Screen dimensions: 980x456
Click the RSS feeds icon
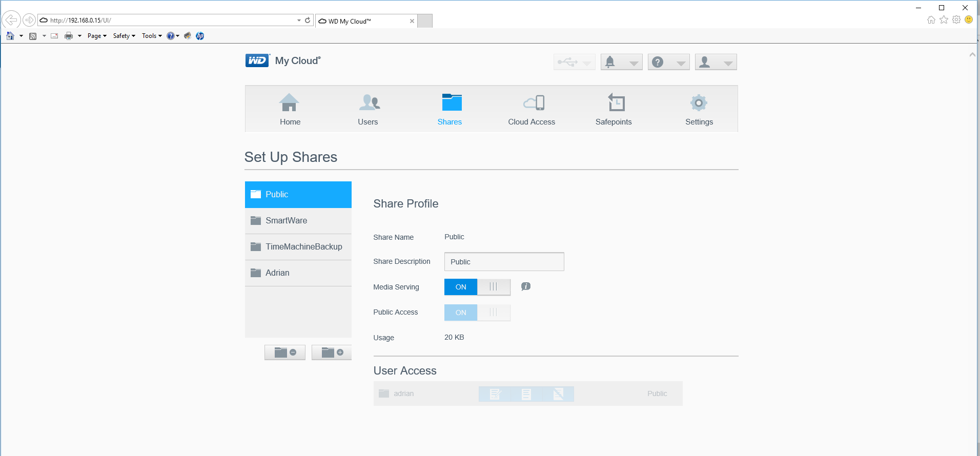(x=33, y=36)
